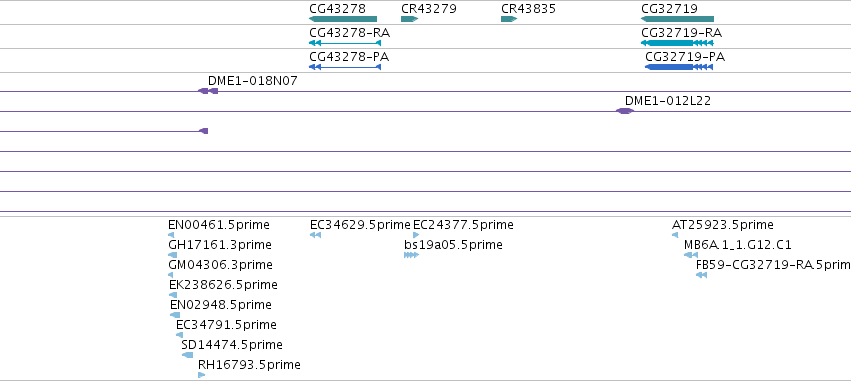Select the RH16793.5prime EST arrow
The image size is (851, 381).
point(201,375)
